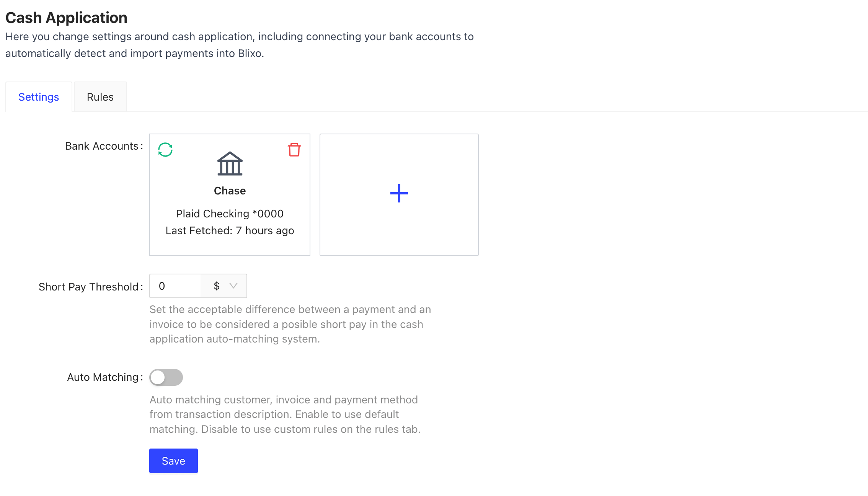Viewport: 868px width, 496px height.
Task: Click the page intro mentioning Blixo
Action: [240, 45]
